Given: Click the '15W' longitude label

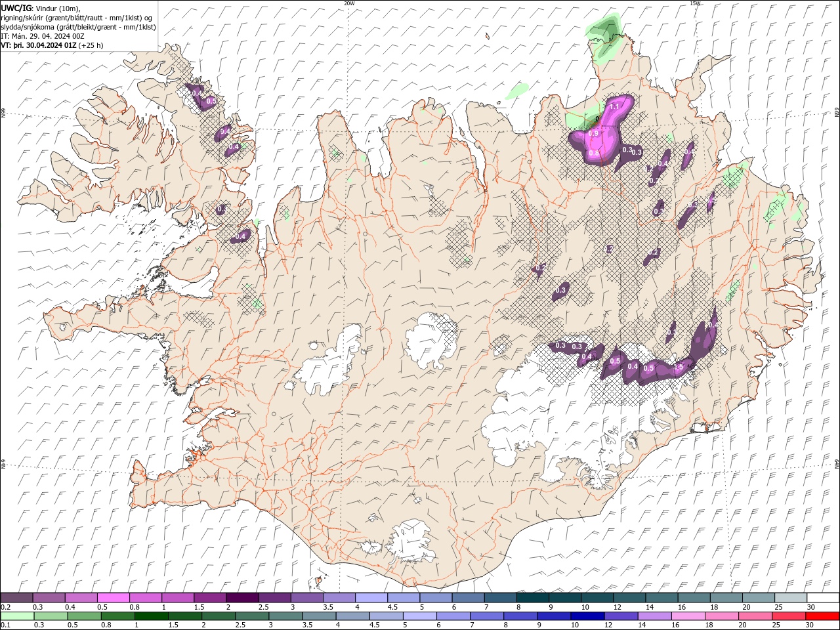Looking at the screenshot, I should coord(695,3).
